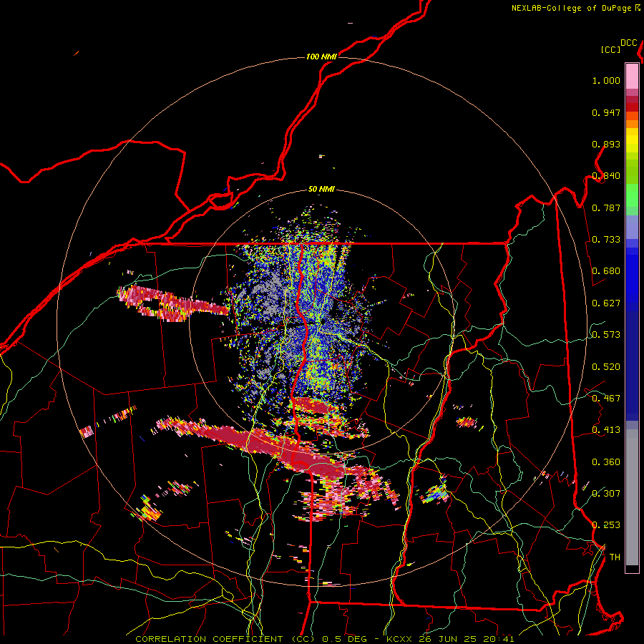Select the 0.413 scale value

[606, 430]
